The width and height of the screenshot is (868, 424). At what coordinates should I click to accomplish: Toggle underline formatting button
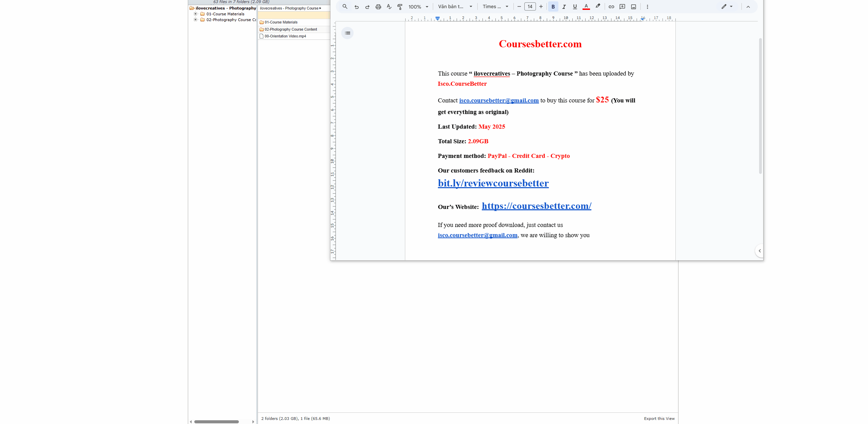575,6
